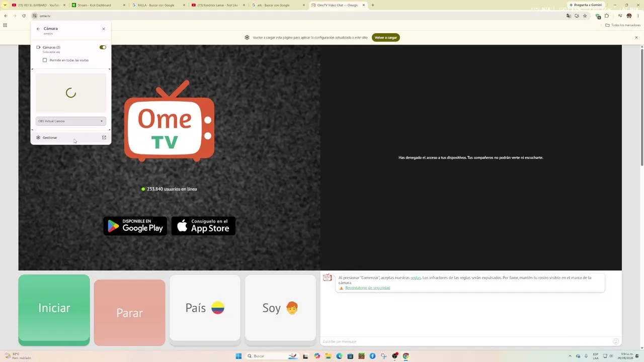The width and height of the screenshot is (644, 362).
Task: Open Microsoft Store from the taskbar
Action: pyautogui.click(x=350, y=356)
